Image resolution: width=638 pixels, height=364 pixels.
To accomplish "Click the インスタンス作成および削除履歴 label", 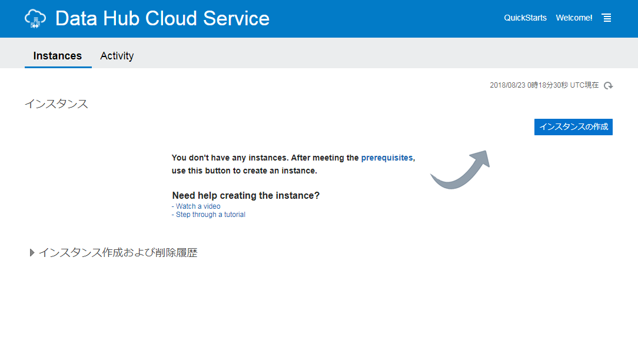I will tap(118, 252).
